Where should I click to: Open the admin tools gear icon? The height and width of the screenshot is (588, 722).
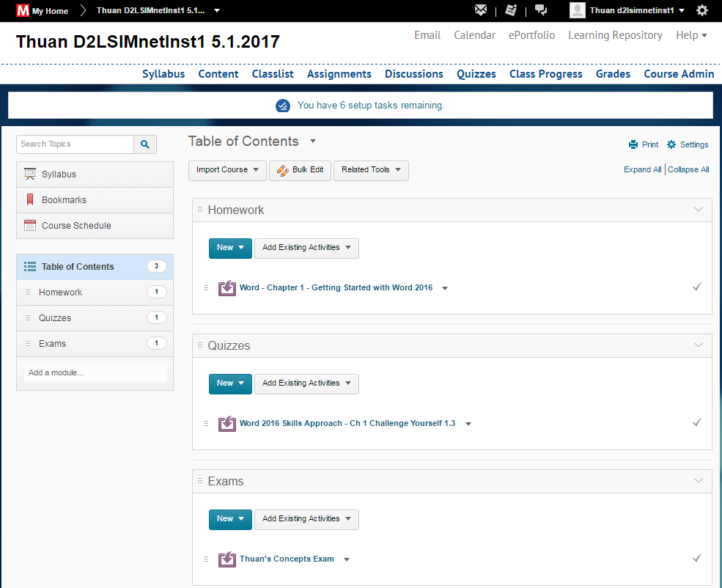click(701, 10)
